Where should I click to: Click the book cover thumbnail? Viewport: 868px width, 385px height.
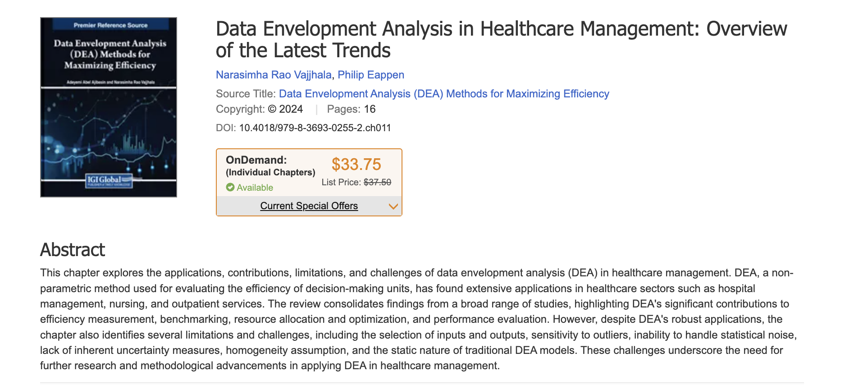pyautogui.click(x=109, y=107)
